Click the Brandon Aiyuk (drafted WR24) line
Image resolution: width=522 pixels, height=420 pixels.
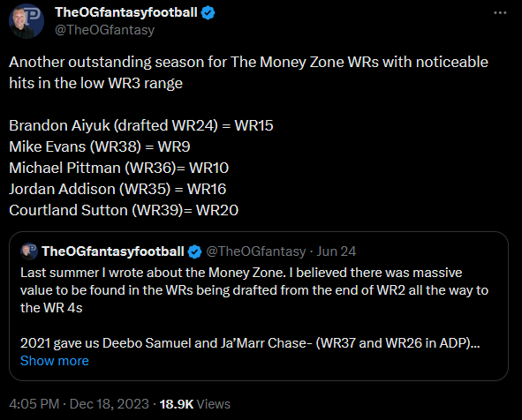[141, 125]
